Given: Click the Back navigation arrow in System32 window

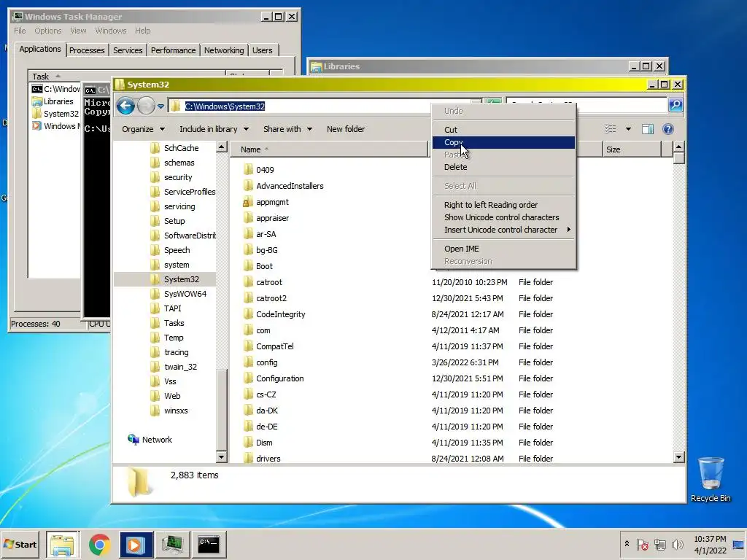Looking at the screenshot, I should [x=125, y=106].
